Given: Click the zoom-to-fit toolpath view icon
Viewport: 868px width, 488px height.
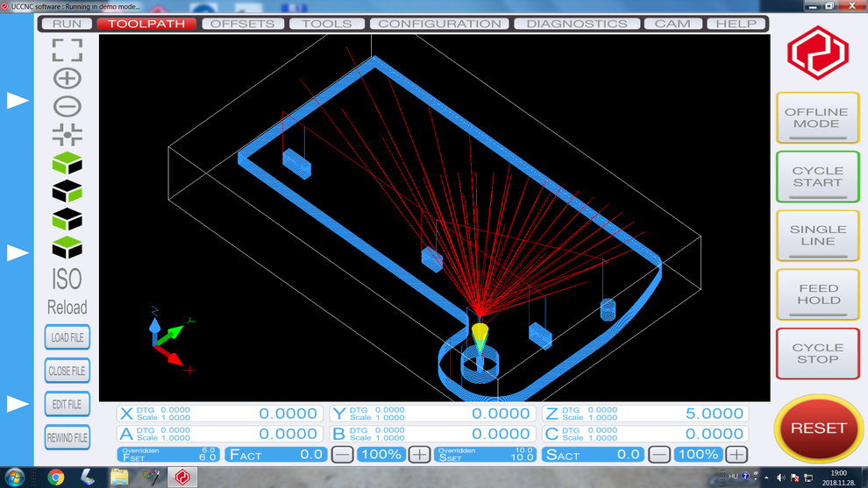Looking at the screenshot, I should [x=67, y=50].
